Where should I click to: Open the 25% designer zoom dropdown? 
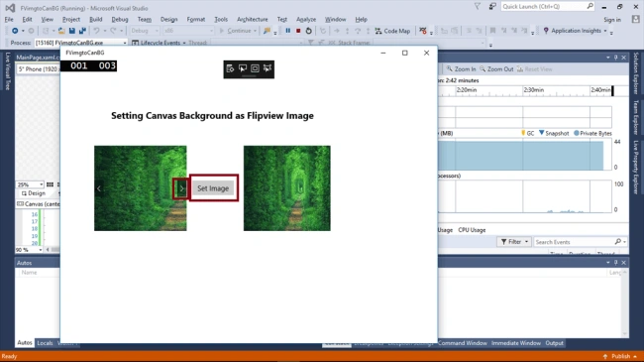pyautogui.click(x=41, y=184)
